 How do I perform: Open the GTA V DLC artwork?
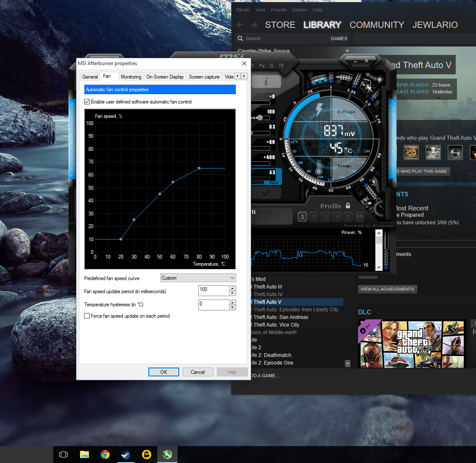[412, 344]
